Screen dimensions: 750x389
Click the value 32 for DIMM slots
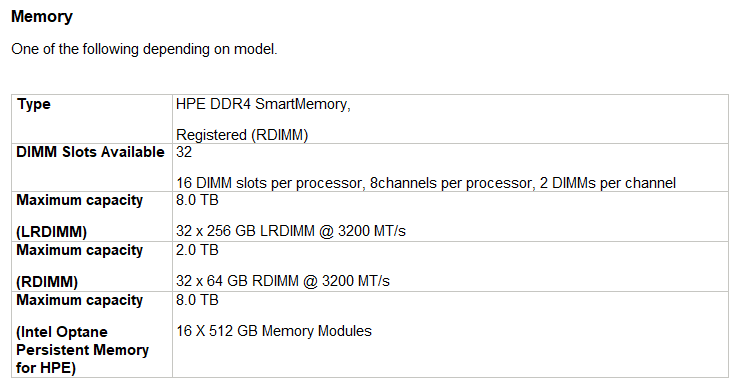coord(184,152)
